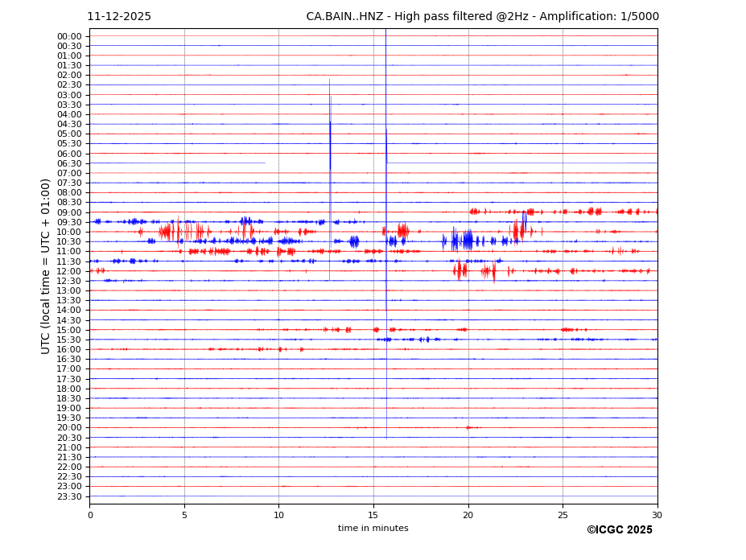Select the 00:00 time row label
Screen dimensions: 746x560
tap(69, 36)
